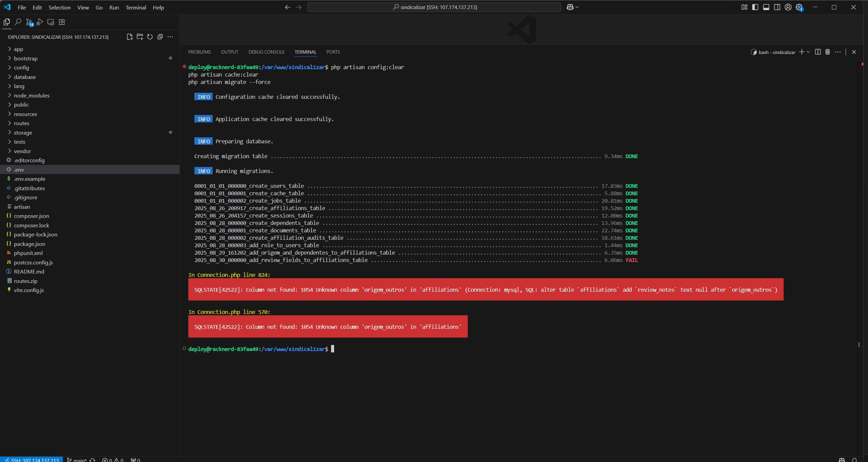The width and height of the screenshot is (868, 462).
Task: Open the new terminal launch profile dropdown
Action: click(x=809, y=52)
